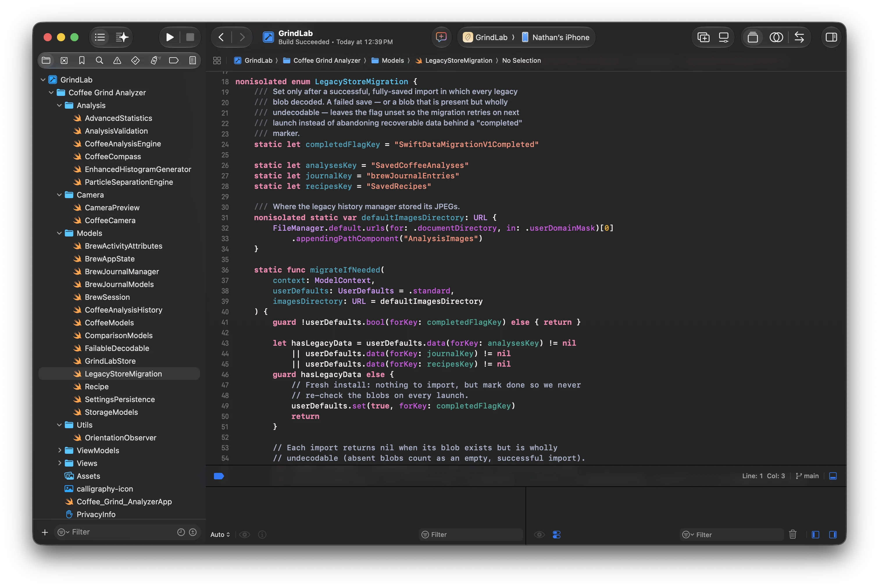Open the Auto variables scope dropdown
Screen dimensions: 879x588
(x=220, y=534)
